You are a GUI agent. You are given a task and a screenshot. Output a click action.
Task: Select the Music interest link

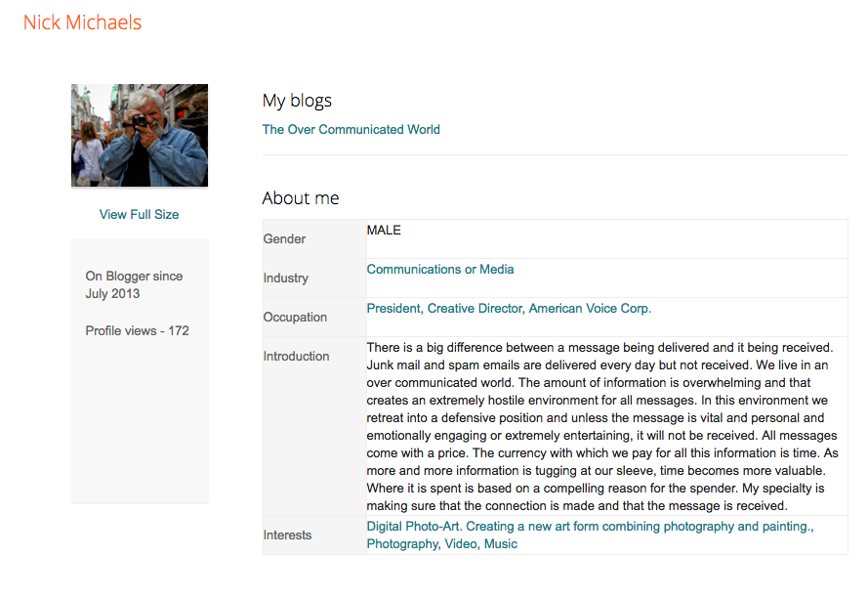501,543
